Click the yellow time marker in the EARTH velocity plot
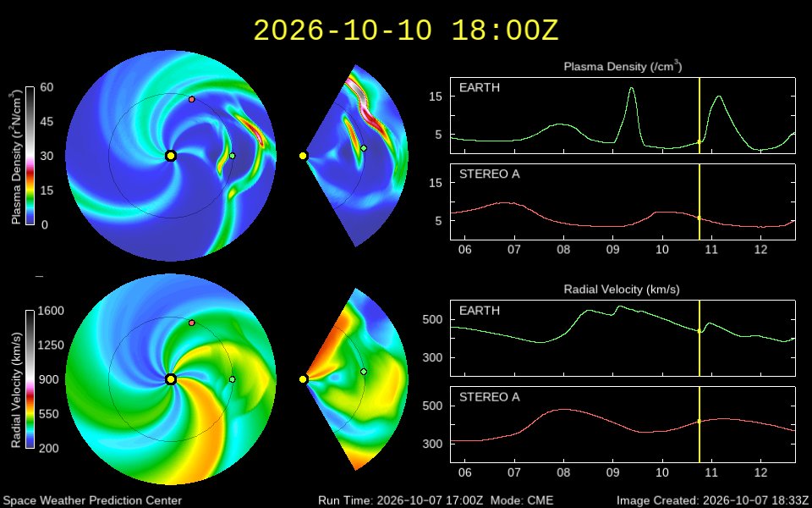This screenshot has width=812, height=508. tap(700, 338)
